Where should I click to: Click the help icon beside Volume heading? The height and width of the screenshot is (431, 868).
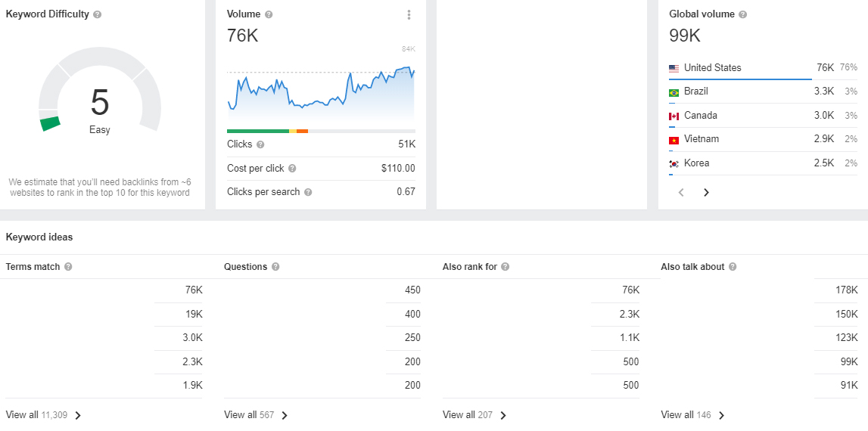269,15
